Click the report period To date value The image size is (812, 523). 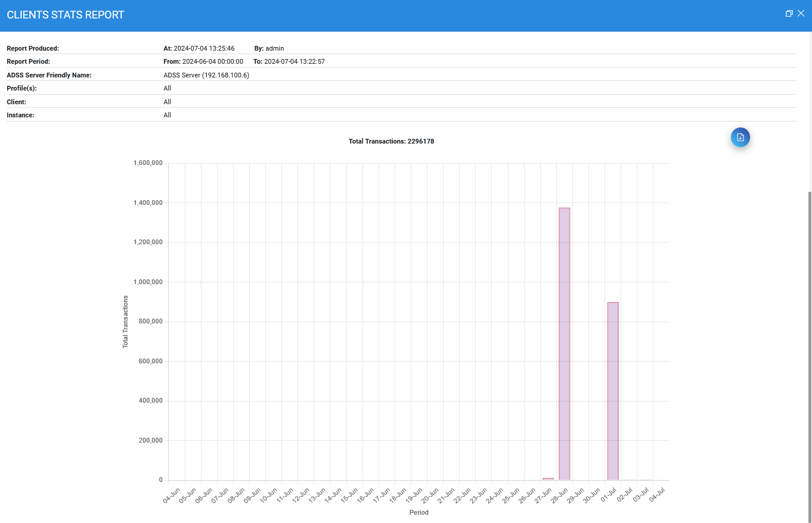click(294, 61)
